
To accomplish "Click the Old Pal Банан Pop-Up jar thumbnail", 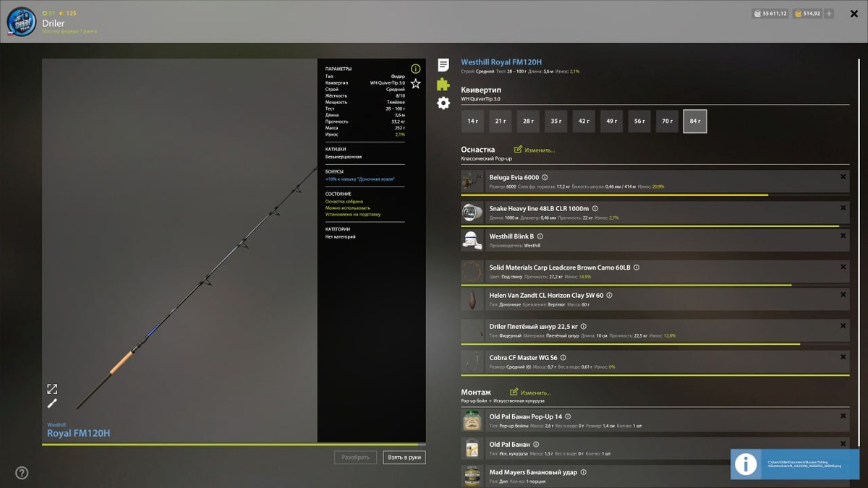I will coord(472,421).
